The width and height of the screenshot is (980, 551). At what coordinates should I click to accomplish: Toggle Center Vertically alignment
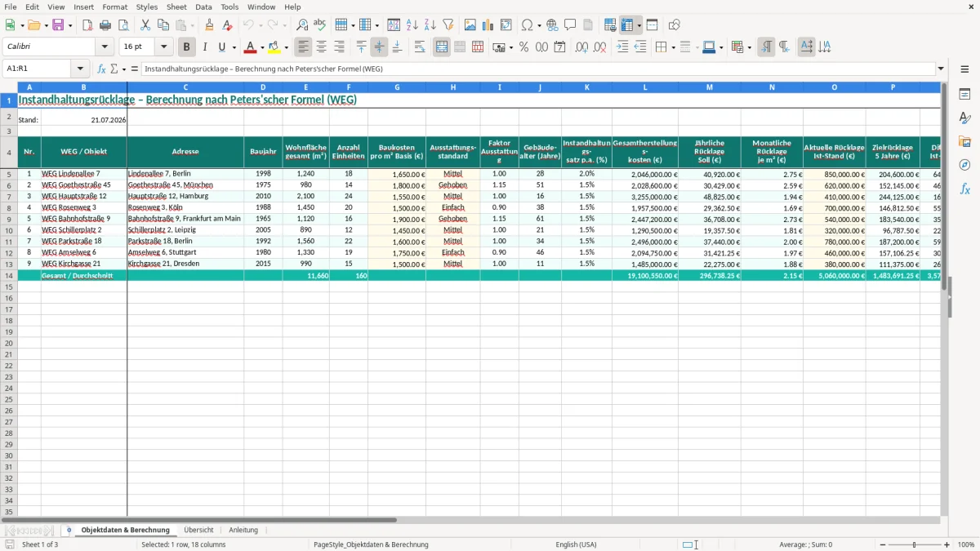[x=379, y=47]
